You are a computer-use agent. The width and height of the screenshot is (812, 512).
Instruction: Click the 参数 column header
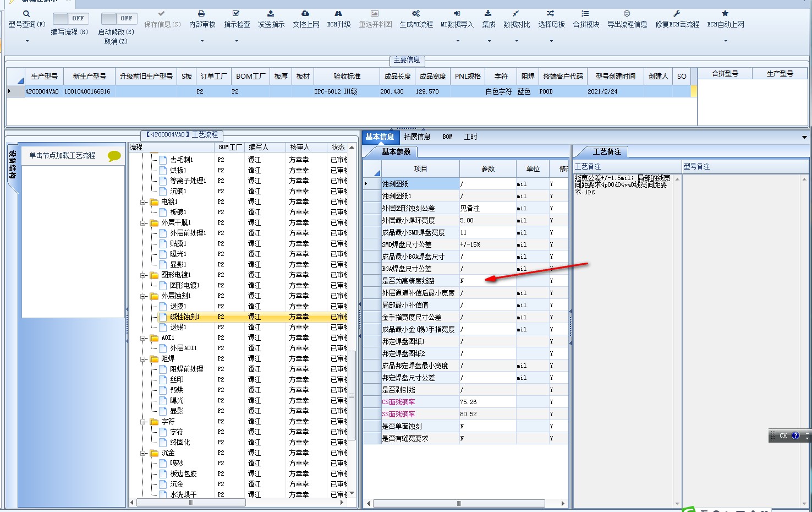pyautogui.click(x=488, y=169)
